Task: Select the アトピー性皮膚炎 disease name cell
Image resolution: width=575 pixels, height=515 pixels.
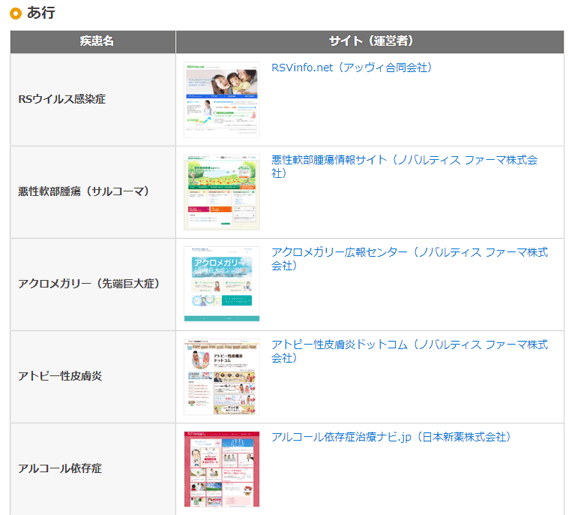Action: pos(93,377)
